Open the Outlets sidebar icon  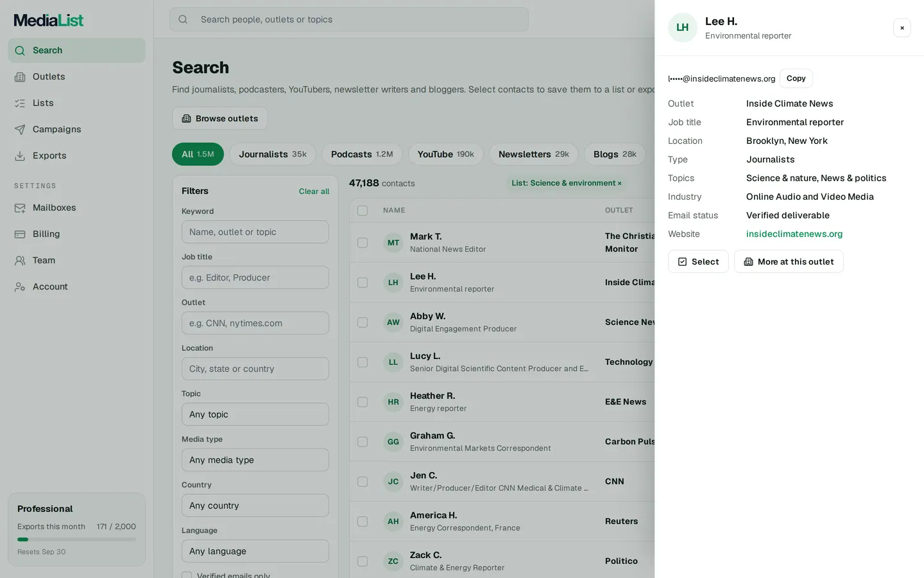tap(20, 77)
